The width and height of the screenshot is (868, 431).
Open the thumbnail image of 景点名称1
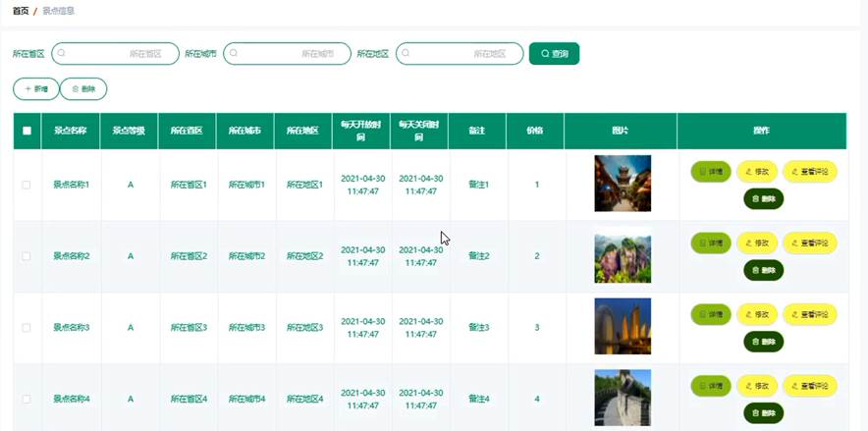coord(623,184)
